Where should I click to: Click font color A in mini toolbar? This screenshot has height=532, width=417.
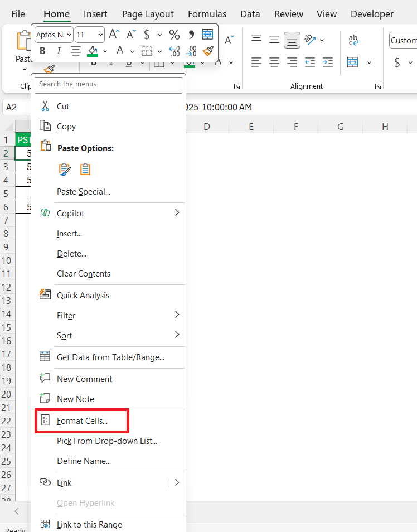[x=120, y=51]
